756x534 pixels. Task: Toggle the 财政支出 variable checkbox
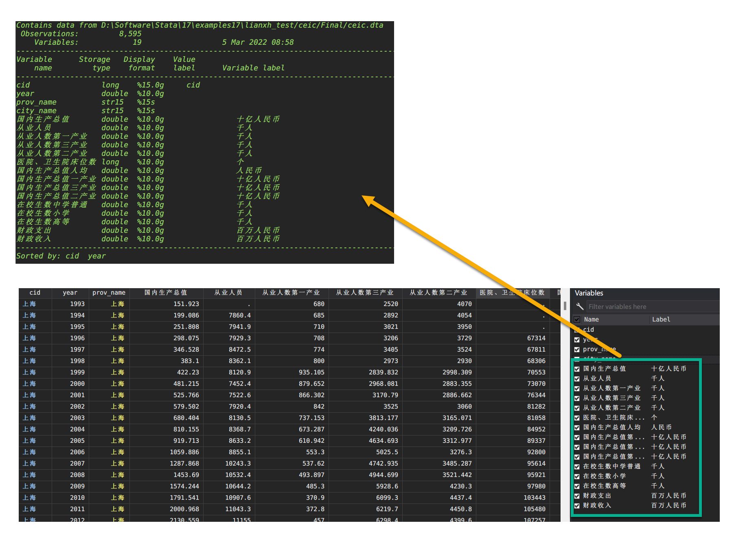(577, 496)
